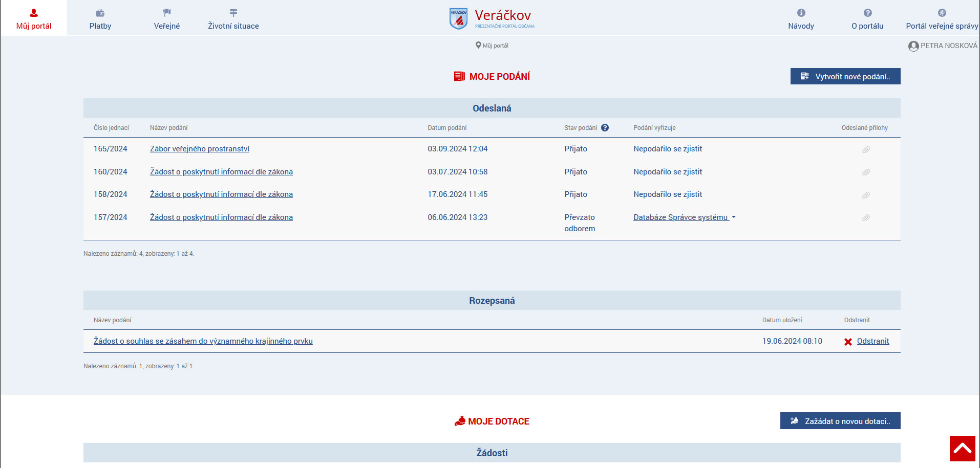Click the red X delete icon in Rozepsaná
This screenshot has width=980, height=468.
tap(848, 342)
